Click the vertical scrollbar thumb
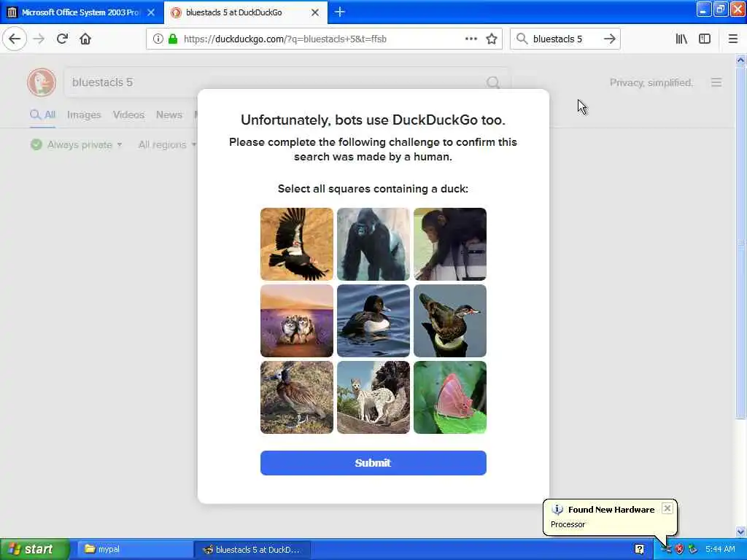 click(x=740, y=243)
